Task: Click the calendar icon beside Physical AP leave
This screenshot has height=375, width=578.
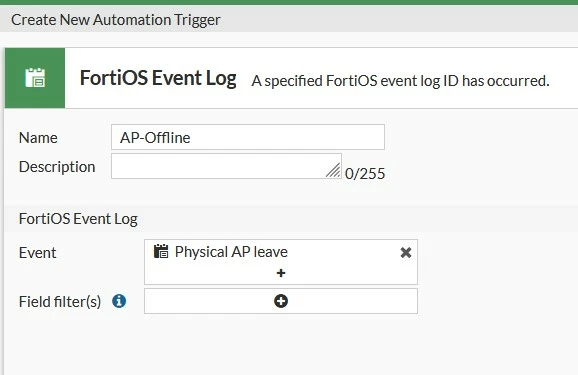Action: tap(161, 251)
